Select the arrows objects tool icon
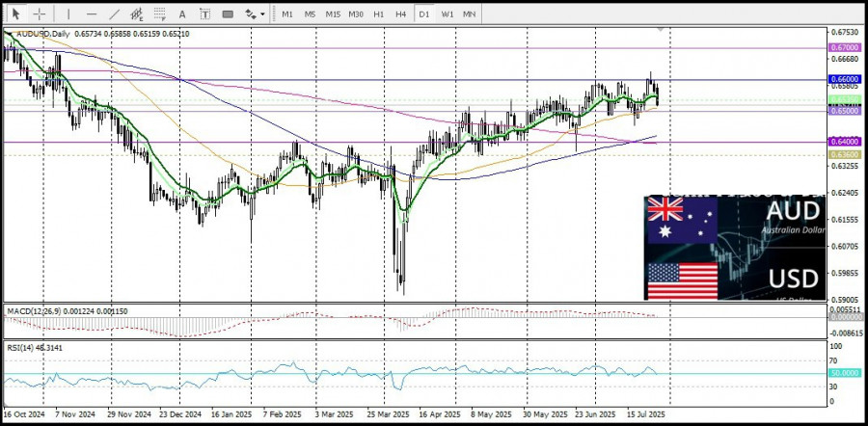This screenshot has width=868, height=426. (250, 13)
